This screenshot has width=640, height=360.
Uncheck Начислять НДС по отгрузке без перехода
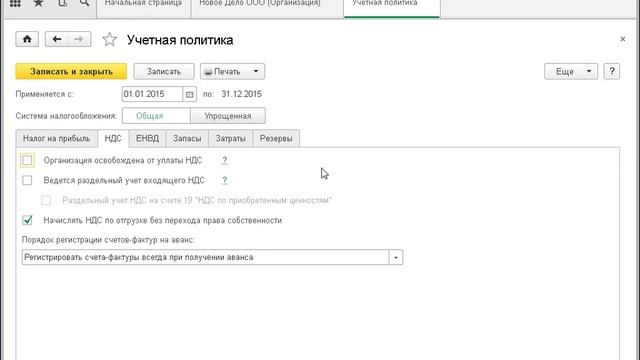coord(27,220)
